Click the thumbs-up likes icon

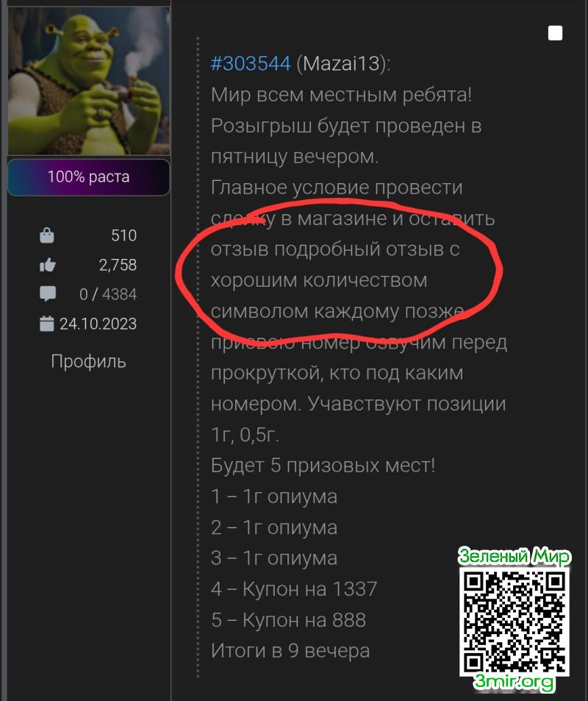[47, 265]
